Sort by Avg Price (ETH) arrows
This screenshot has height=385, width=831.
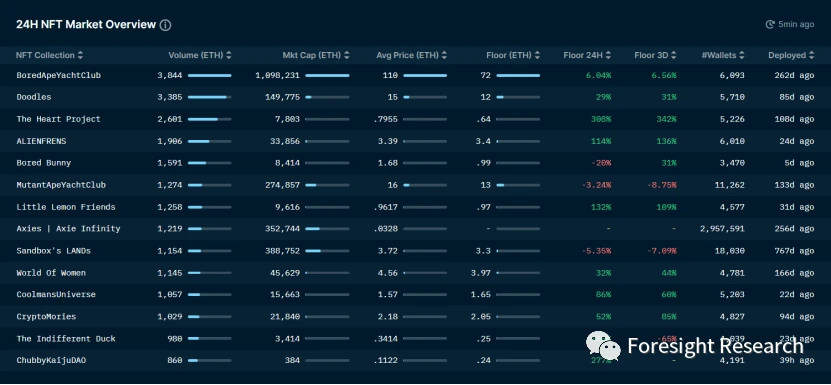click(444, 55)
